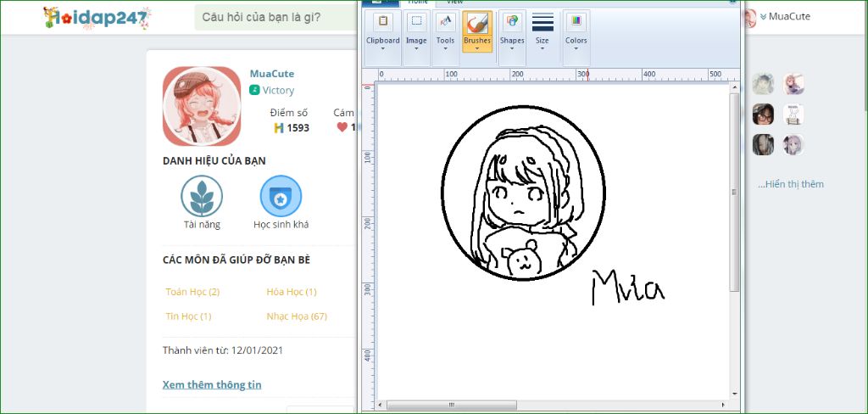Open the Tin Học (1) subject link
This screenshot has width=868, height=414.
coord(189,316)
